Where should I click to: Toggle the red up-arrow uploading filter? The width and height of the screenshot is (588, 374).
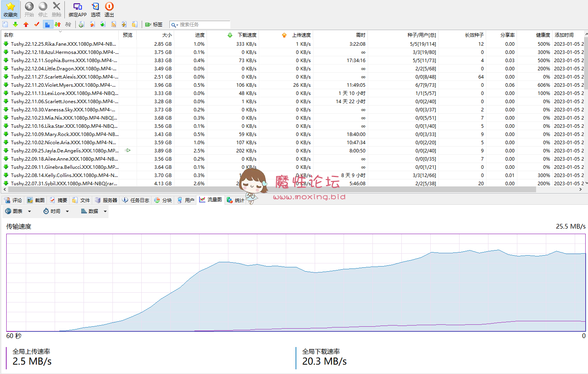coord(26,25)
